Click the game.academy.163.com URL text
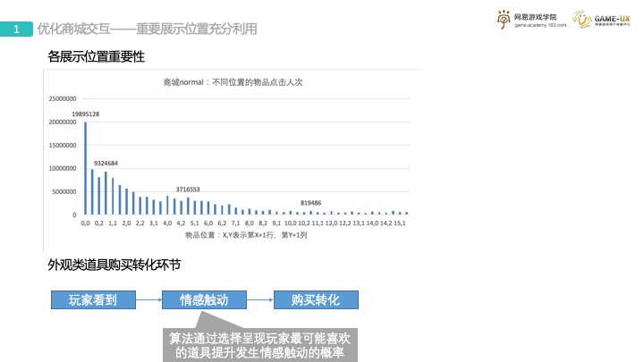 (x=540, y=25)
